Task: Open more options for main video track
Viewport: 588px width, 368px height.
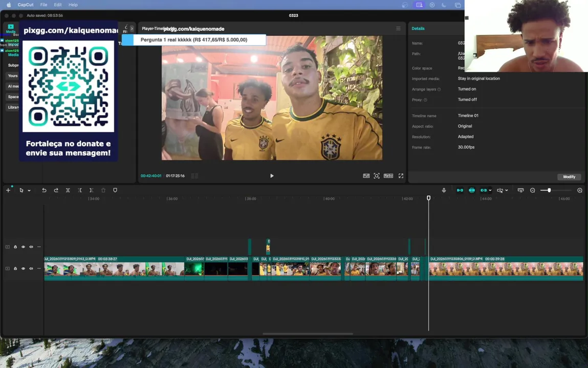Action: click(39, 268)
